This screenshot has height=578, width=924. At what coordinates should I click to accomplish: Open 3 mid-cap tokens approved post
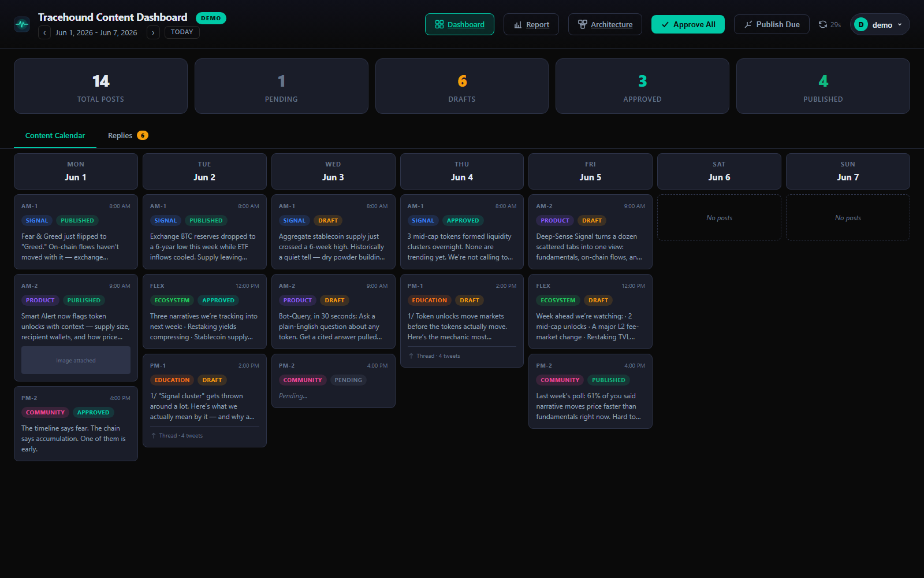coord(462,232)
